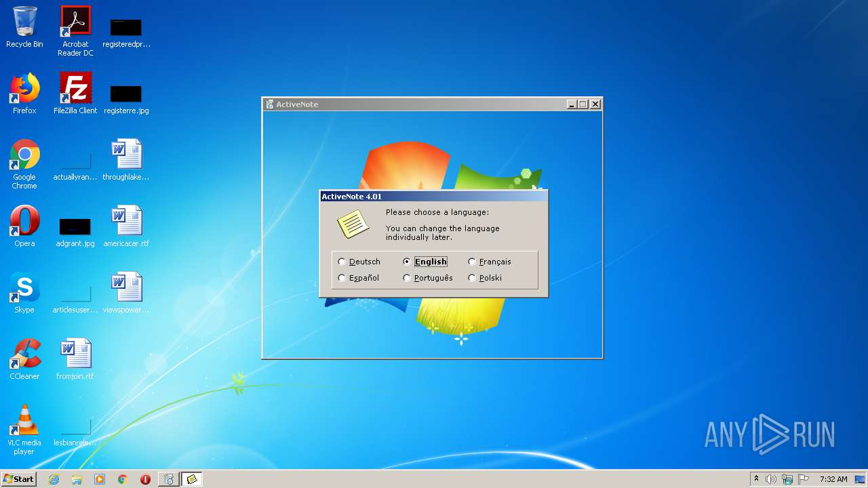Select fromjoin.rtf document icon
The height and width of the screenshot is (488, 868).
click(75, 359)
